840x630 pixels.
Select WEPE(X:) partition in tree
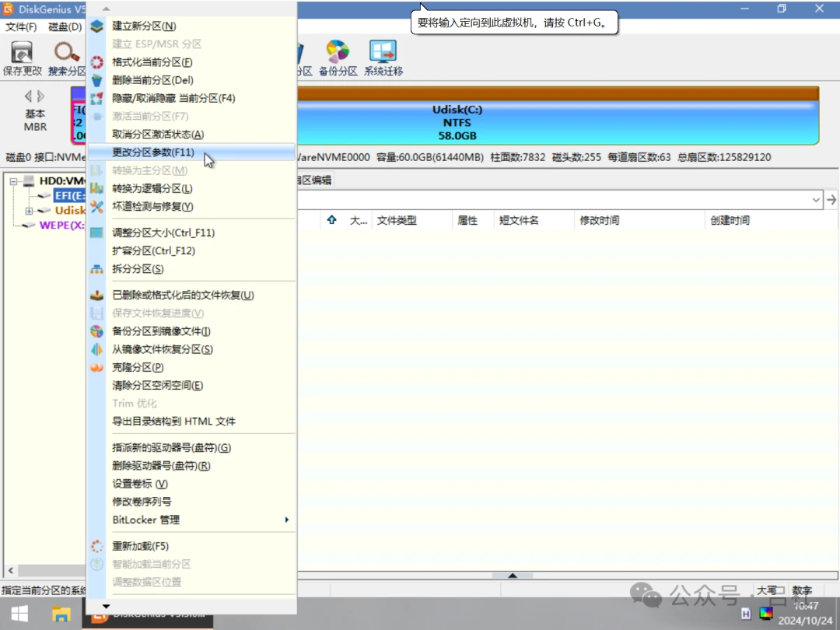[x=61, y=226]
